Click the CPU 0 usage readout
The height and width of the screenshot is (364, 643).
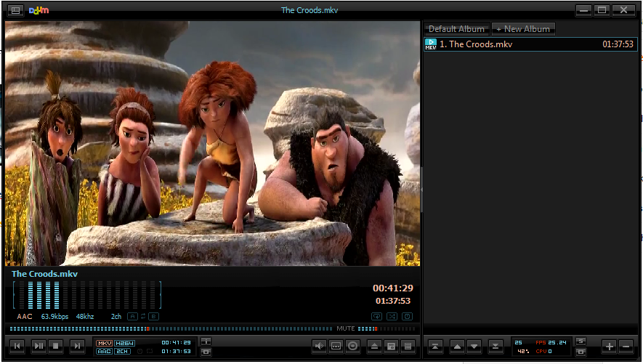[x=543, y=352]
